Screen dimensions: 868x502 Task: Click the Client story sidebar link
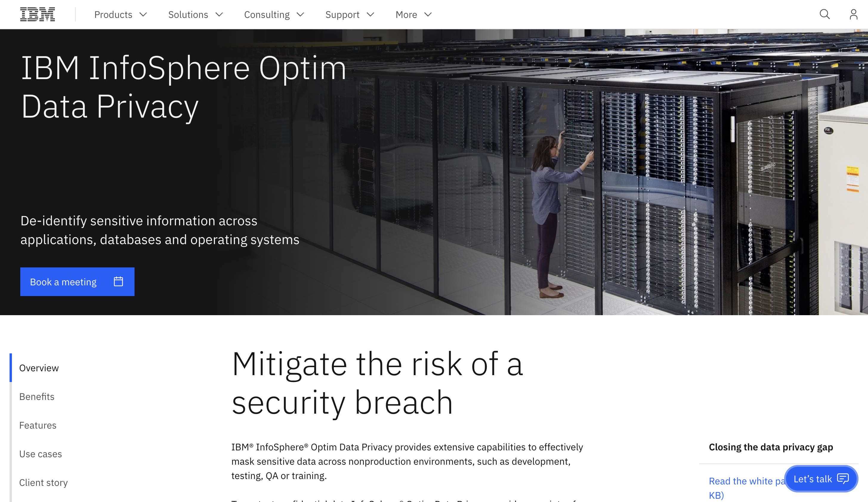(x=44, y=482)
